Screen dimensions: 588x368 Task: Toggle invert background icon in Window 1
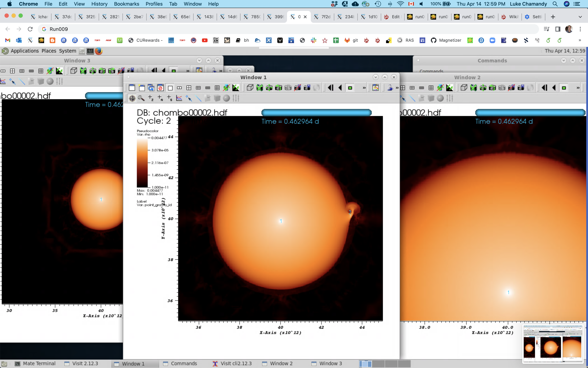point(236,88)
